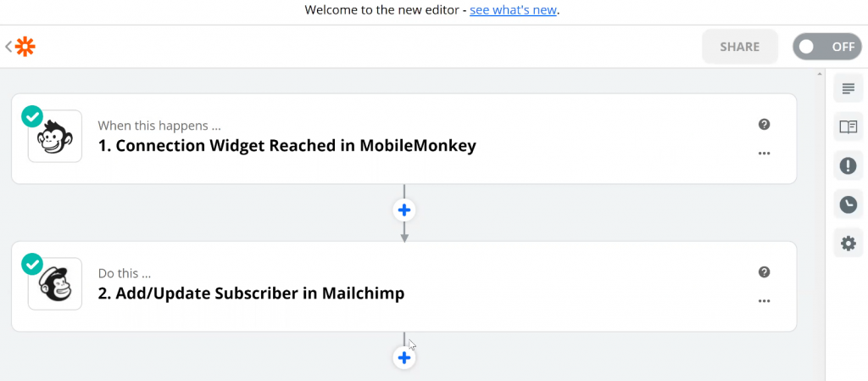The height and width of the screenshot is (381, 868).
Task: Click the MobileMonkey app icon
Action: coord(55,137)
